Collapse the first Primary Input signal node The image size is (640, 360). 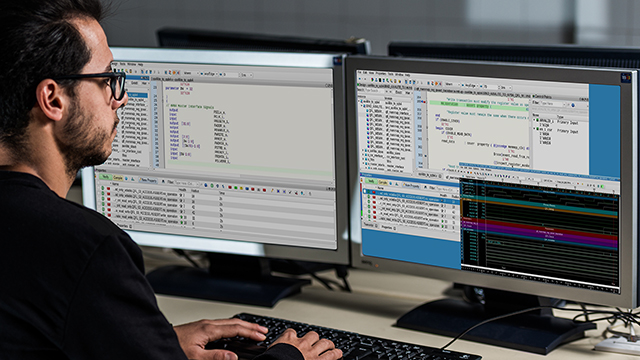click(535, 121)
